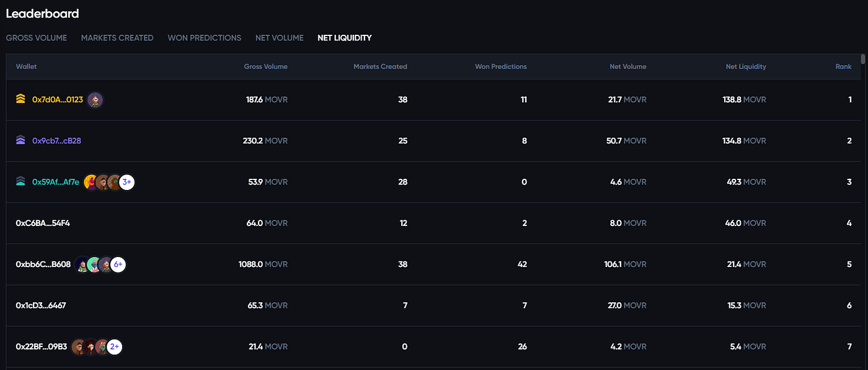The height and width of the screenshot is (370, 868).
Task: Switch to the Markets Created tab
Action: (x=117, y=38)
